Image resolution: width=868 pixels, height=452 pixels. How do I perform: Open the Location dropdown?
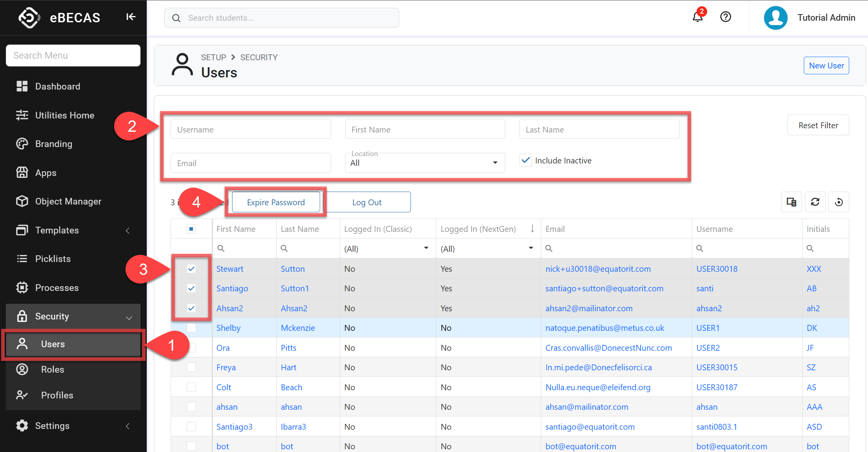[425, 163]
